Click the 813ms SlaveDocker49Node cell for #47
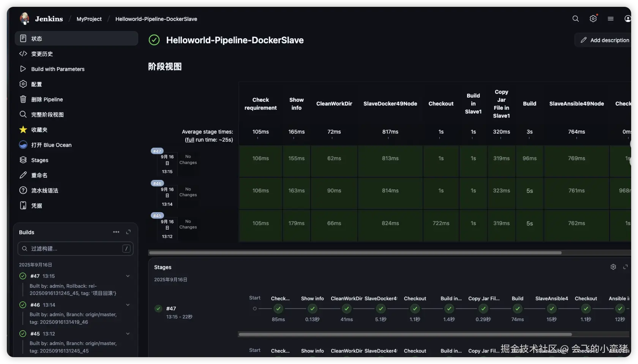 pyautogui.click(x=390, y=161)
